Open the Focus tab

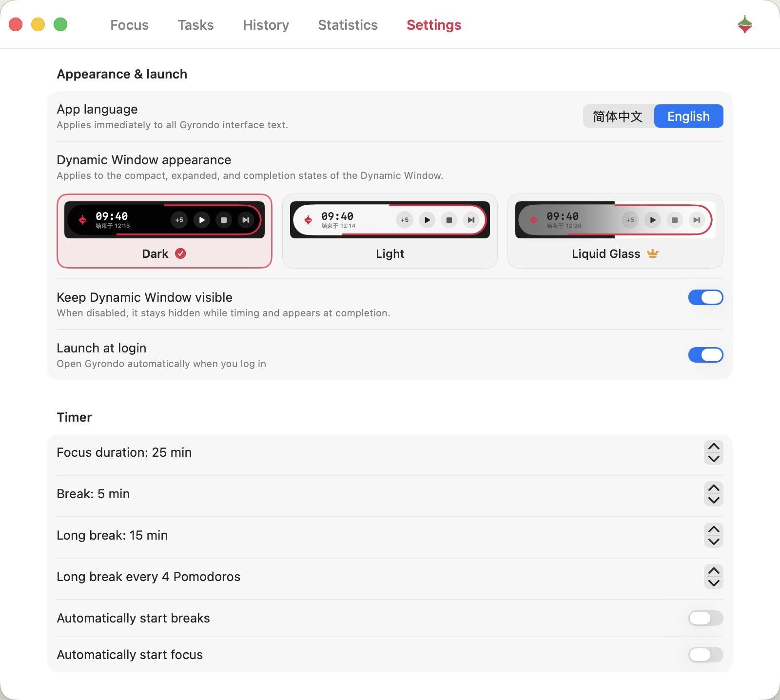129,25
